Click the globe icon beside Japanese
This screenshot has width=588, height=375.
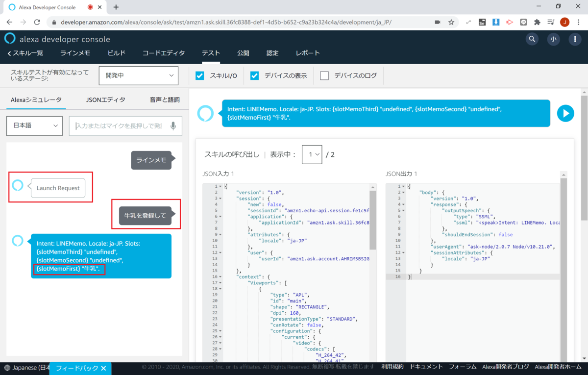7,367
